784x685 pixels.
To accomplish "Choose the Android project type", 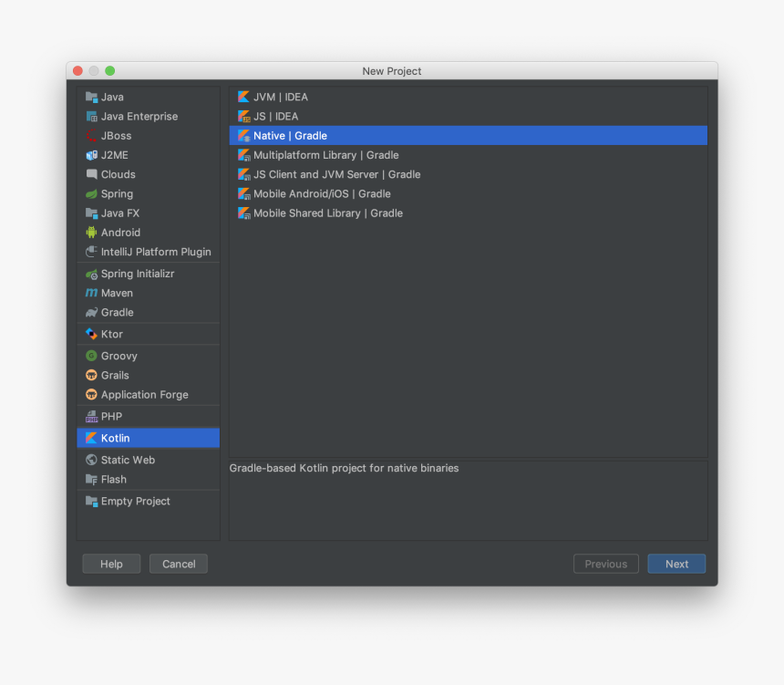I will coord(149,233).
